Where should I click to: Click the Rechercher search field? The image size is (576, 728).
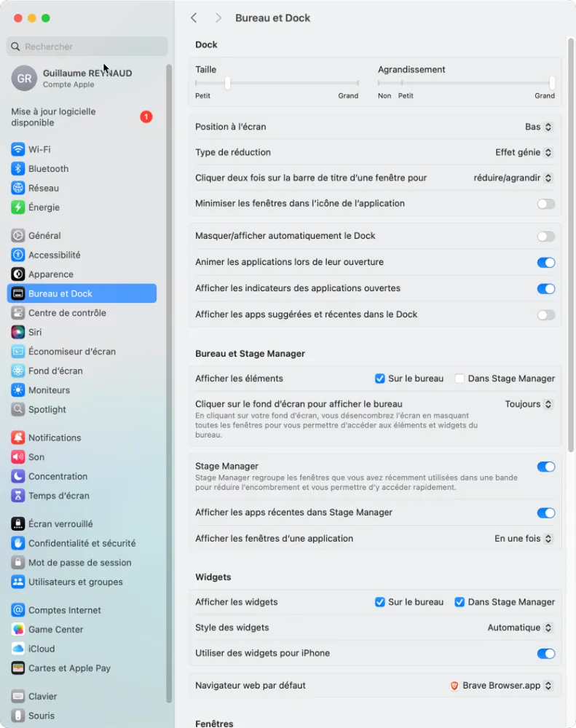click(x=87, y=47)
